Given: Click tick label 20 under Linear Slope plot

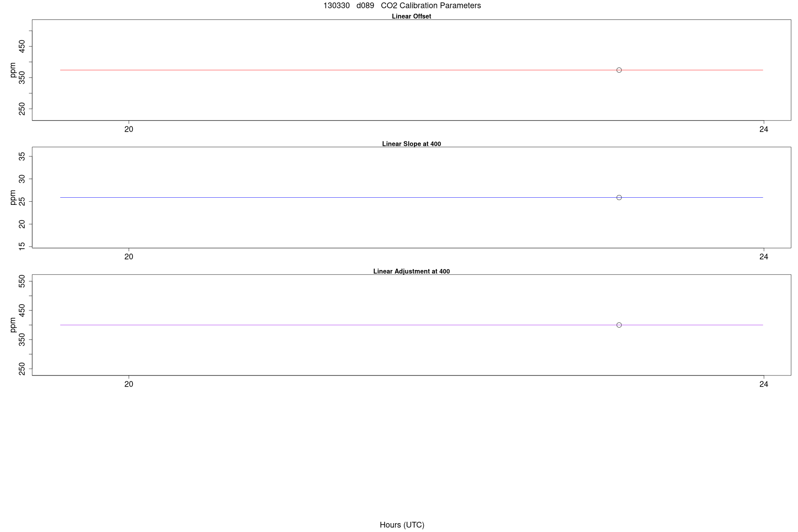Looking at the screenshot, I should click(129, 257).
